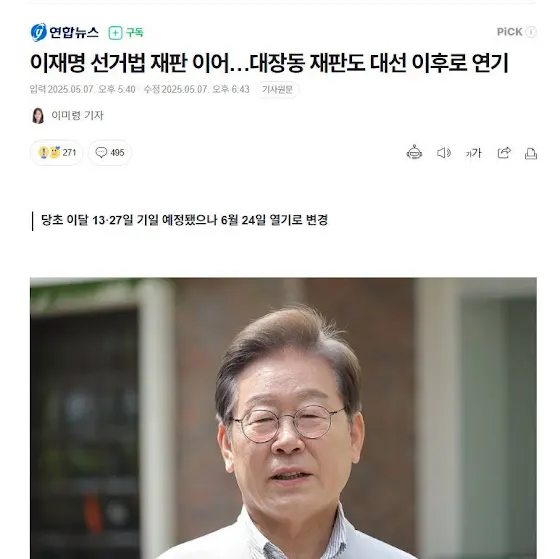The width and height of the screenshot is (560, 559).
Task: Click the PiCK label
Action: point(510,32)
